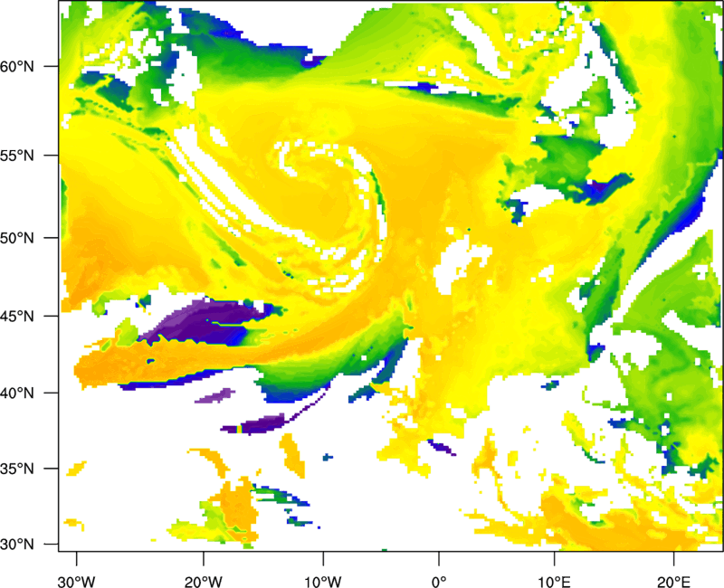Click the 35°N latitude label
Screen dimensions: 724x588
point(17,469)
